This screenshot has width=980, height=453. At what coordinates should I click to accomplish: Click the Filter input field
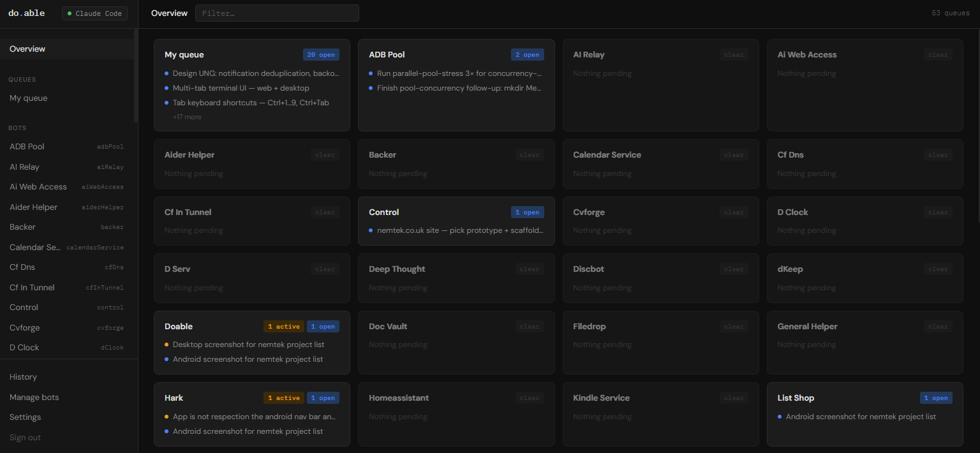coord(277,13)
